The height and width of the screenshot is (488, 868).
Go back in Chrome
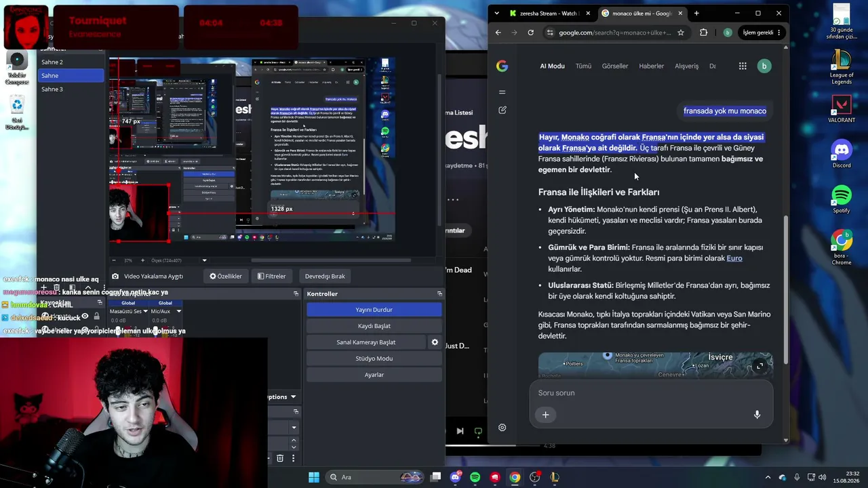click(x=498, y=33)
